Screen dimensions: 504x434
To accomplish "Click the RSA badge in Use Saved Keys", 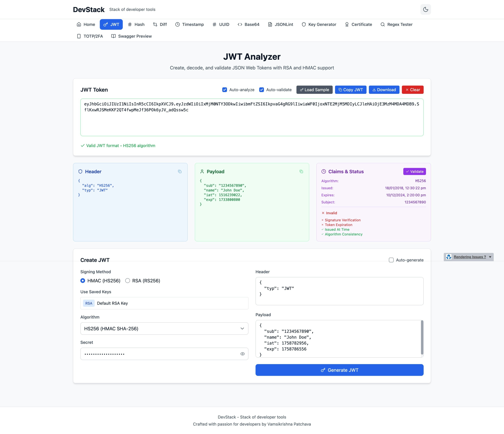I will [89, 303].
